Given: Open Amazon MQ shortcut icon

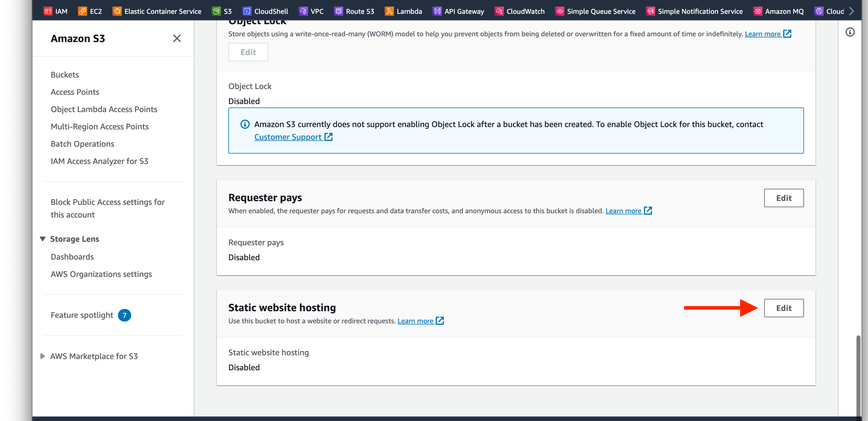Looking at the screenshot, I should point(758,11).
